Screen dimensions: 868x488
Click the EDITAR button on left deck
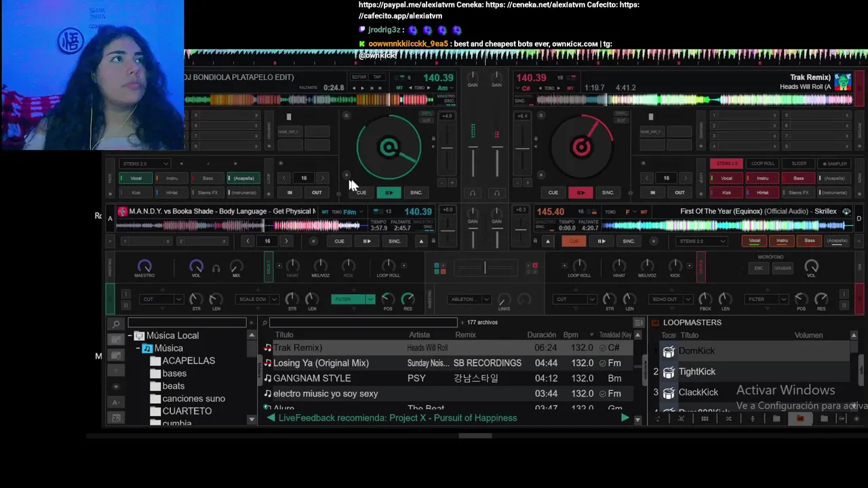pos(359,77)
